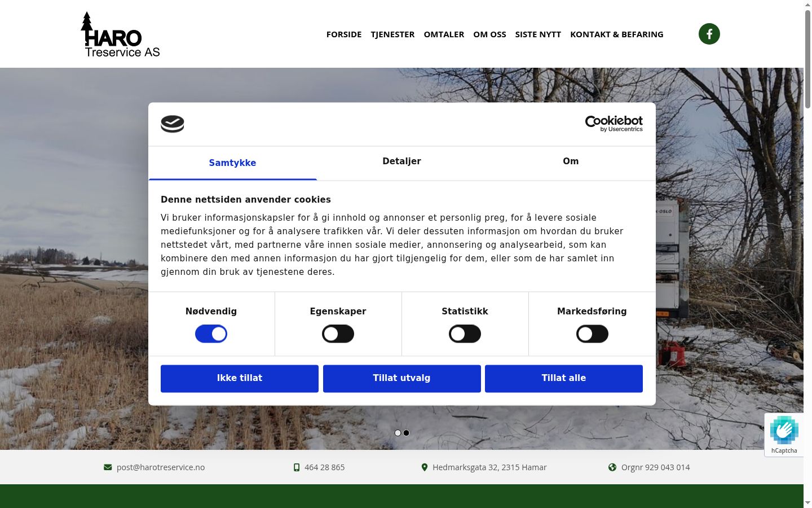The width and height of the screenshot is (812, 508).
Task: Click the hCaptcha badge icon
Action: [784, 431]
